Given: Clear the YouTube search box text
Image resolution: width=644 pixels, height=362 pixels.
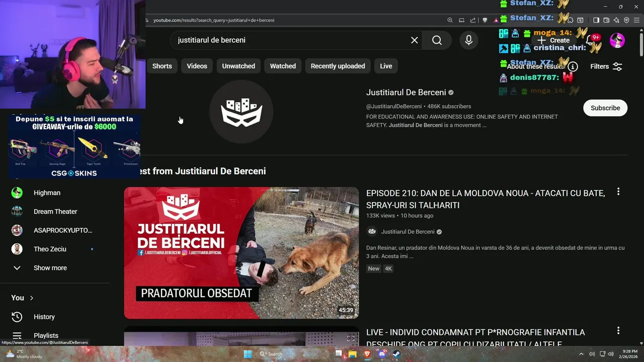Looking at the screenshot, I should (414, 40).
